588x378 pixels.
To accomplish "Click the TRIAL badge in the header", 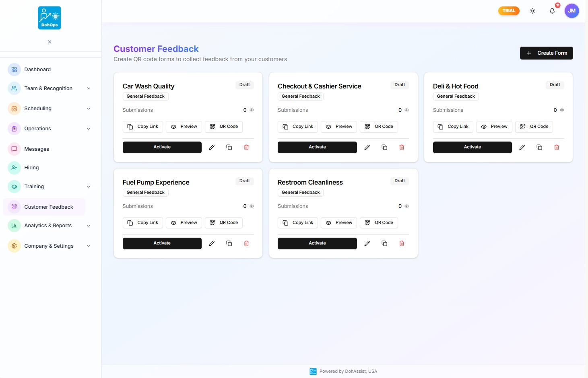I will 508,11.
